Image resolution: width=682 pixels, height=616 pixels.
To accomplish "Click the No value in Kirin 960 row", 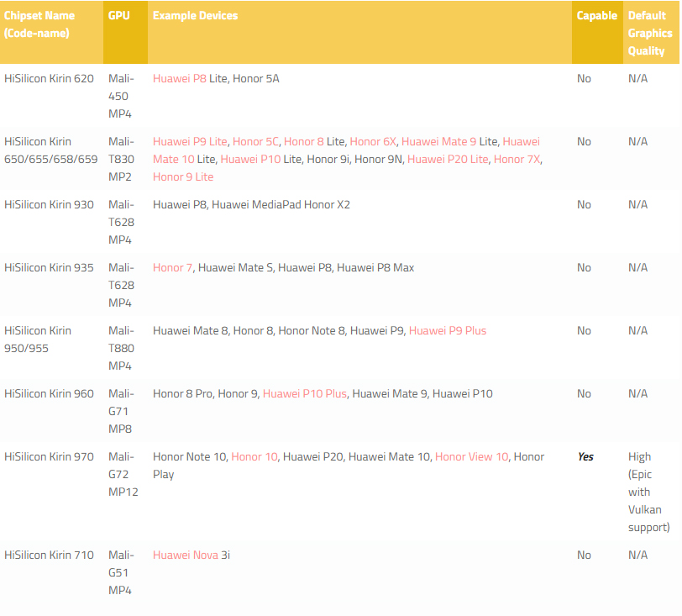I will (x=584, y=394).
